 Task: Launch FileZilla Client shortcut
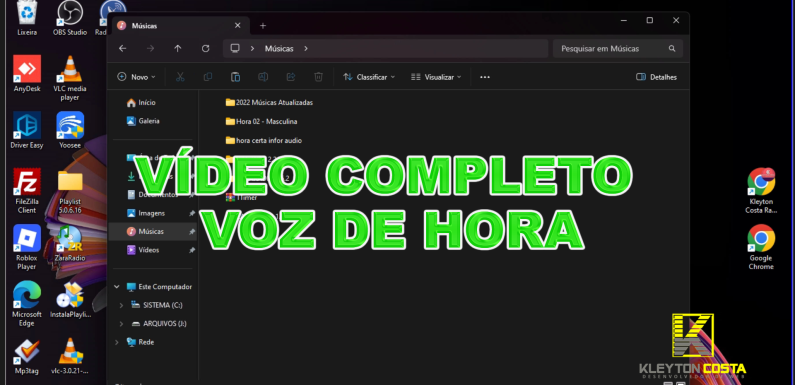click(27, 191)
